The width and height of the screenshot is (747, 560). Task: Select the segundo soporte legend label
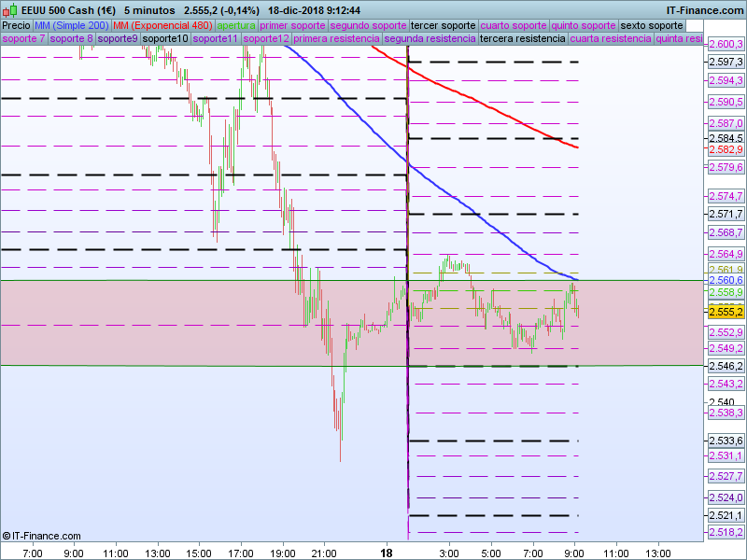[368, 25]
